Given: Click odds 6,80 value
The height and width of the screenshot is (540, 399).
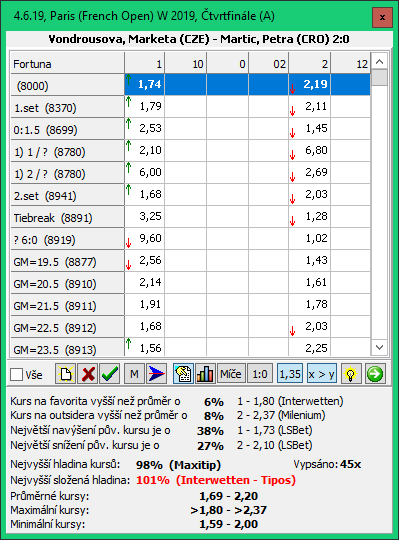Looking at the screenshot, I should point(309,150).
